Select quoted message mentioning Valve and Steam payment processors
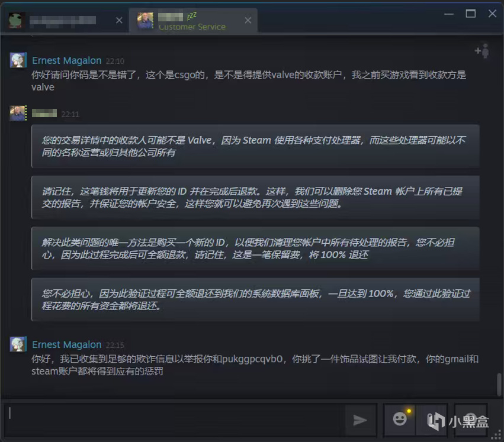Image resolution: width=504 pixels, height=442 pixels. click(x=255, y=146)
